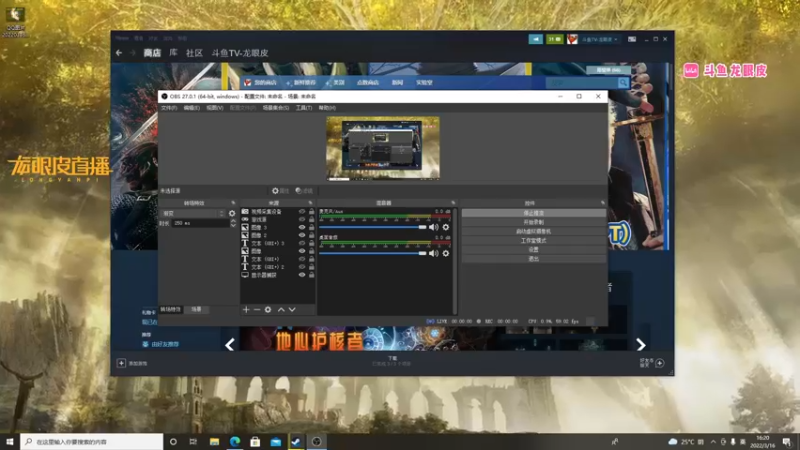Toggle lock on 显示器捕获 source
This screenshot has width=800, height=450.
coord(311,275)
